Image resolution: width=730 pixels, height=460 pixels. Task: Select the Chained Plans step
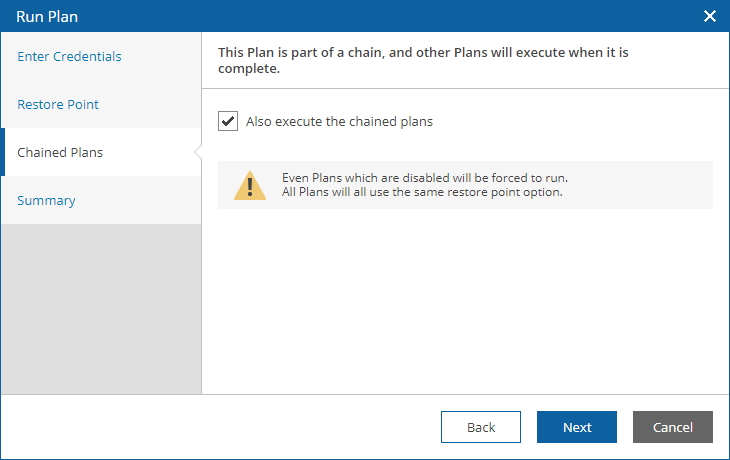60,152
